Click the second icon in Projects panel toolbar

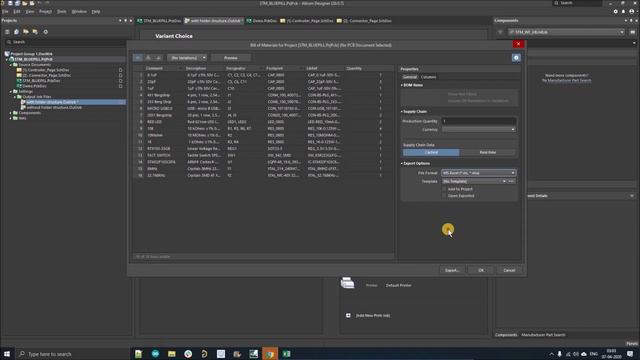pos(16,32)
